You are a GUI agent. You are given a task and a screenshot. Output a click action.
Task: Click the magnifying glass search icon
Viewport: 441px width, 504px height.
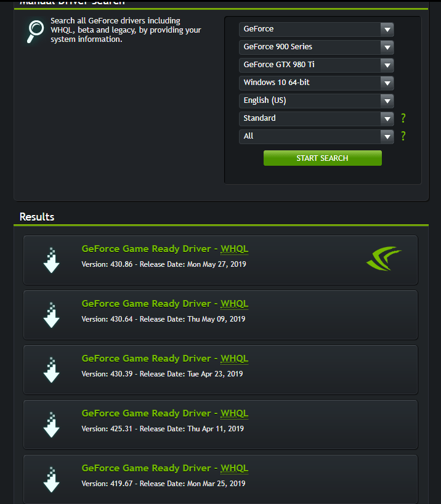click(x=35, y=31)
